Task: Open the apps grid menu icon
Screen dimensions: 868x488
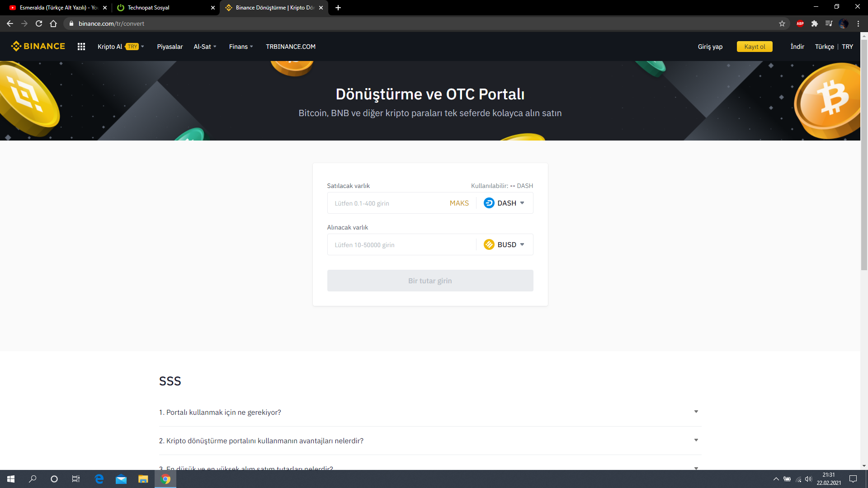Action: click(81, 47)
